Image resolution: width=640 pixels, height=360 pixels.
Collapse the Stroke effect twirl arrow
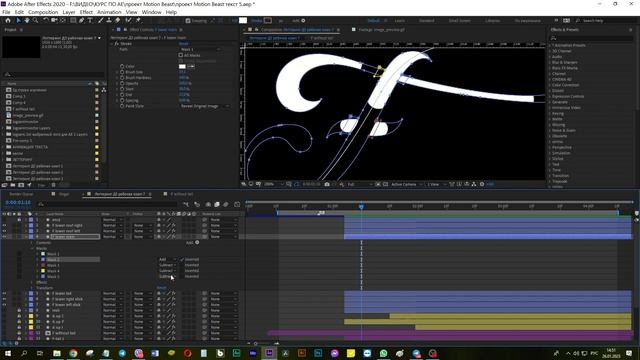[x=112, y=44]
